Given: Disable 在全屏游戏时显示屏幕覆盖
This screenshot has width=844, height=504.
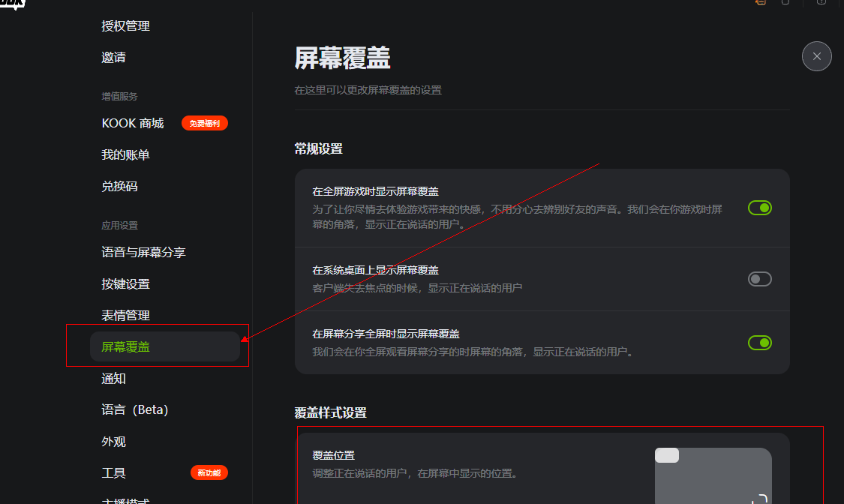Looking at the screenshot, I should (759, 208).
